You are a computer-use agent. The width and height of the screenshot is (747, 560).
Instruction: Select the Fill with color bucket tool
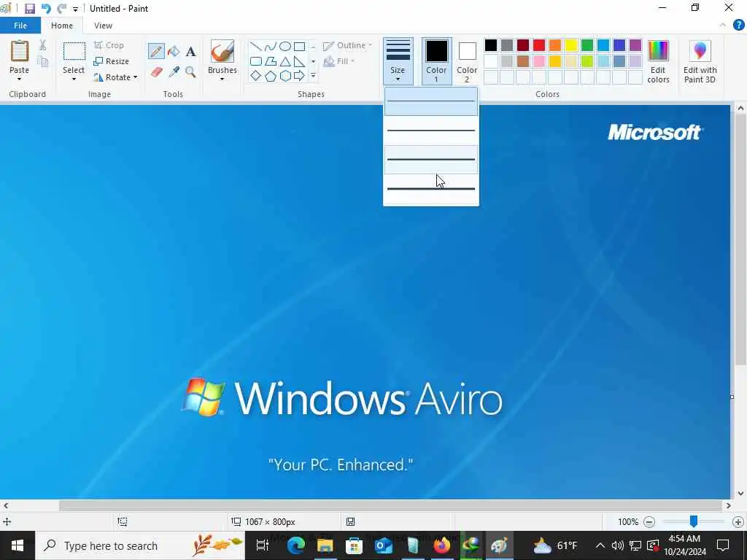(x=174, y=51)
